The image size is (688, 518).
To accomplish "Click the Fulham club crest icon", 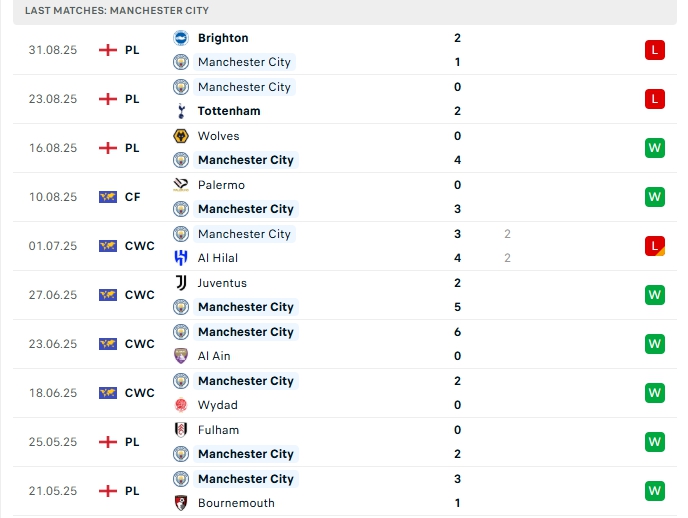I will [x=181, y=430].
